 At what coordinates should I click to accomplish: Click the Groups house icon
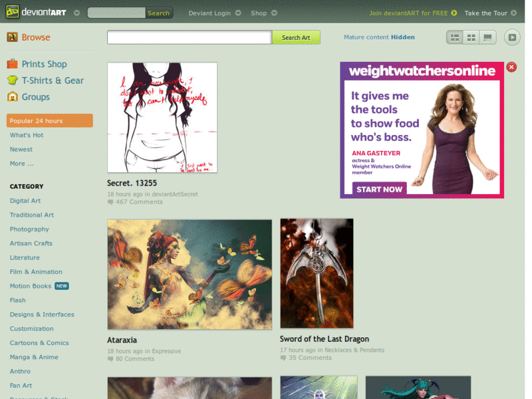tap(12, 96)
